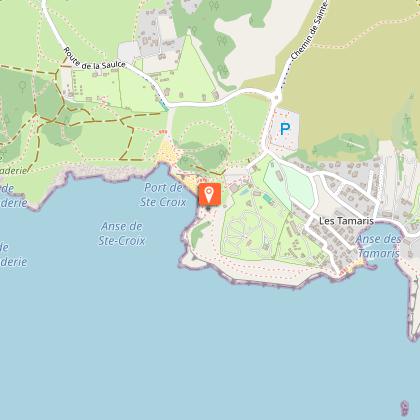Click the small islet in the bottom-right sea
This screenshot has height=420, width=420.
[x=404, y=408]
